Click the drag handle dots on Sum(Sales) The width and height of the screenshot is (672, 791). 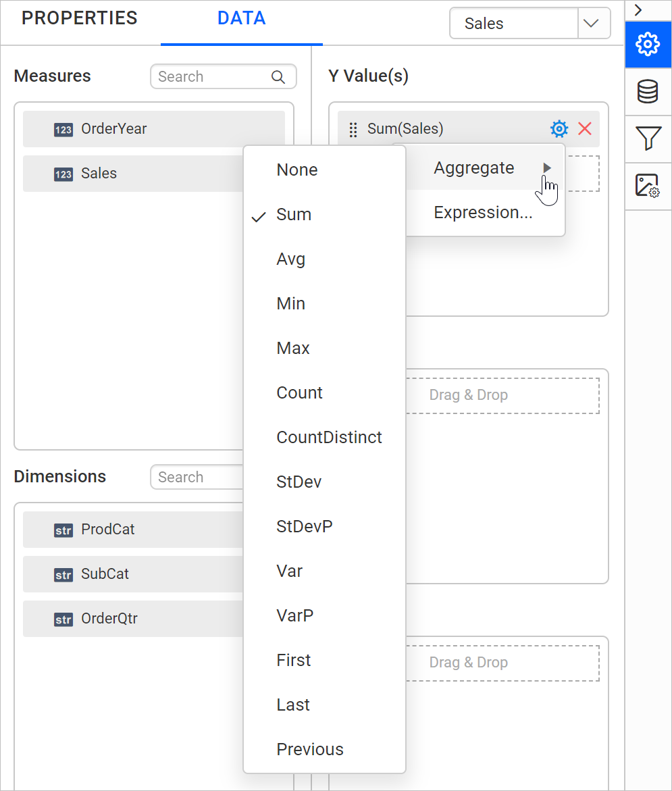(x=353, y=129)
